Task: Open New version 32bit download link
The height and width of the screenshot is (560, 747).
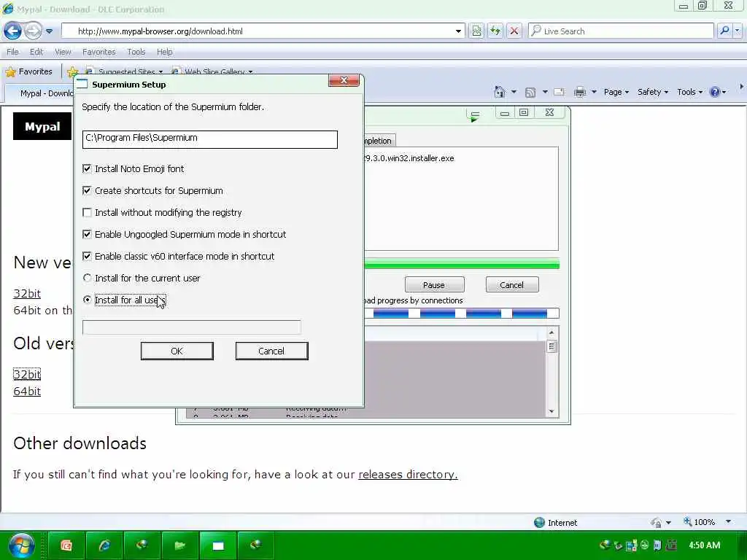Action: tap(27, 293)
